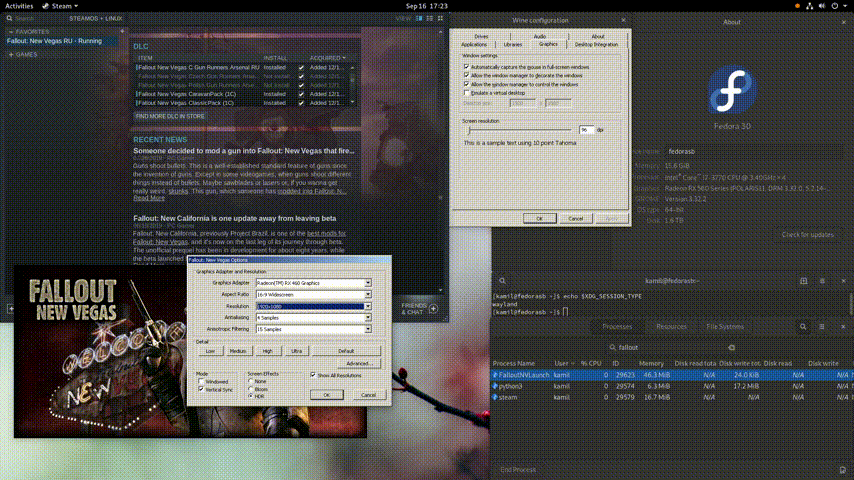The width and height of the screenshot is (854, 480).
Task: Switch Steam library to list view icon
Action: point(430,19)
